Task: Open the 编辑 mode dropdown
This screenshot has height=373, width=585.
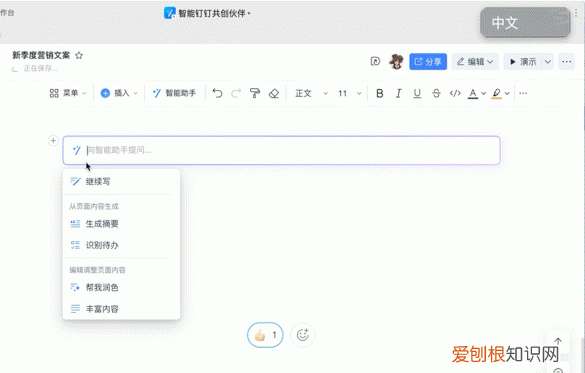Action: click(475, 62)
